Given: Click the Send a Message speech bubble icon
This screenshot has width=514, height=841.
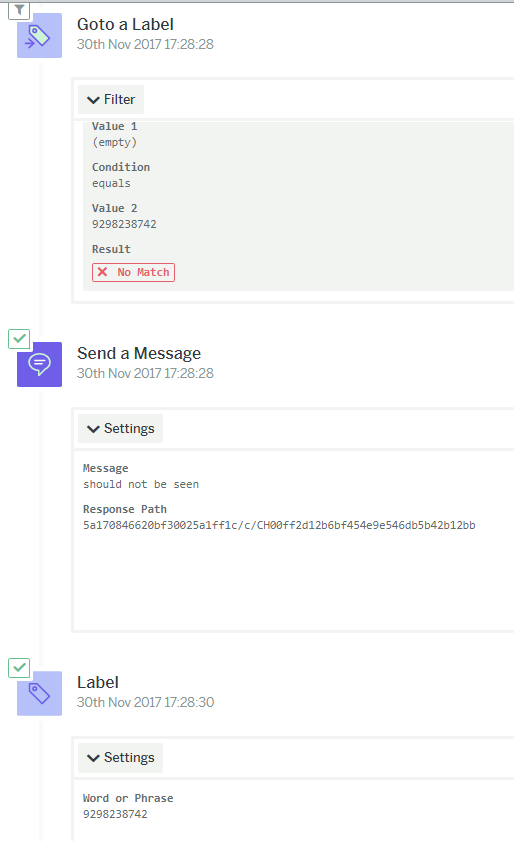Looking at the screenshot, I should pyautogui.click(x=39, y=364).
